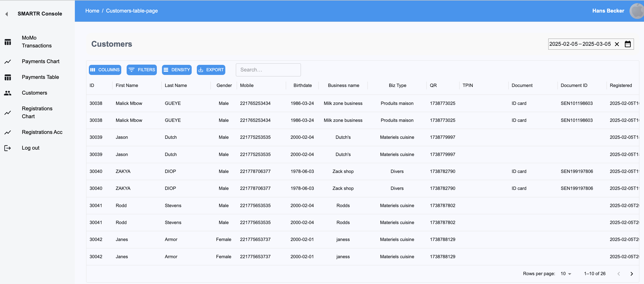Navigate to Home via the breadcrumb
The image size is (644, 284).
pyautogui.click(x=92, y=11)
